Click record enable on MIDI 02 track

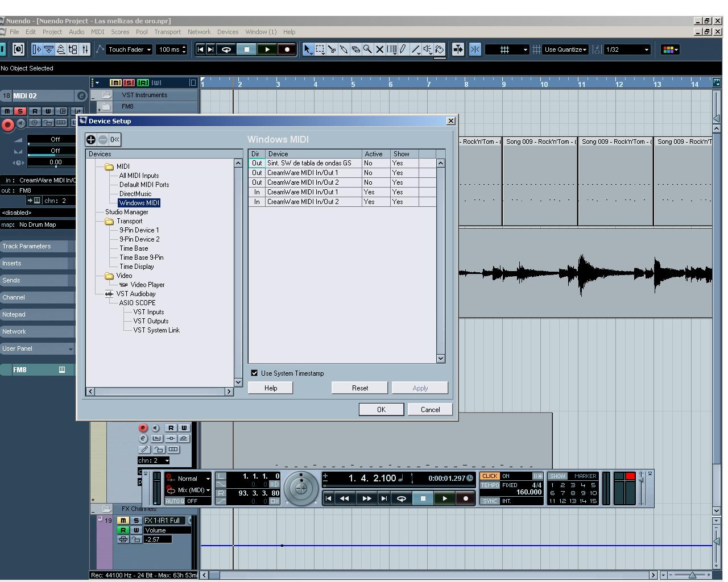click(x=7, y=124)
